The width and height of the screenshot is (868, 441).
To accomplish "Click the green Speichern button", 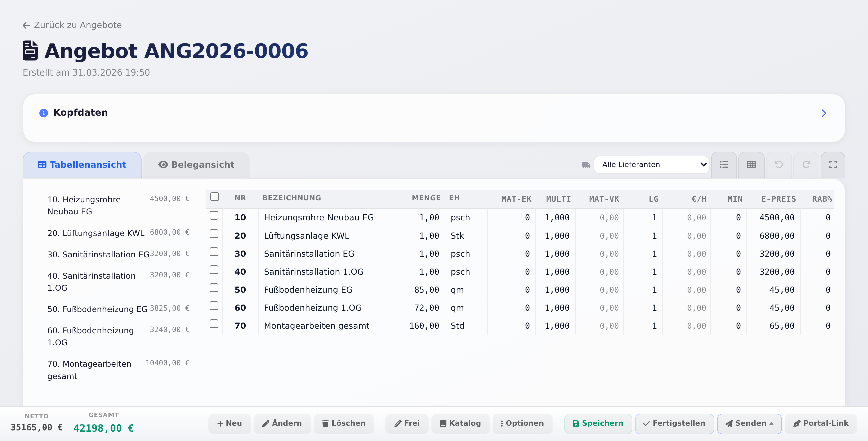I will pyautogui.click(x=598, y=424).
